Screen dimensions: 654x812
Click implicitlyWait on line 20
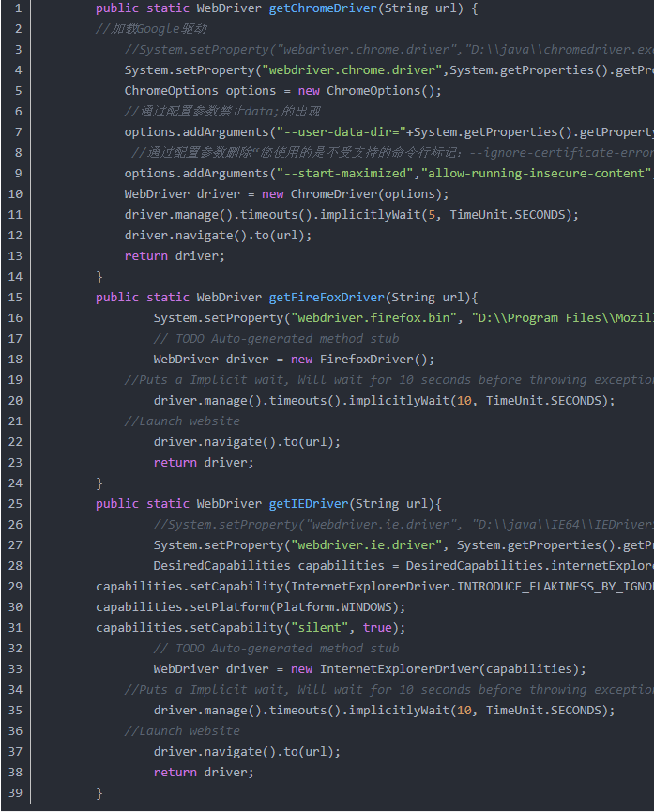click(x=399, y=400)
